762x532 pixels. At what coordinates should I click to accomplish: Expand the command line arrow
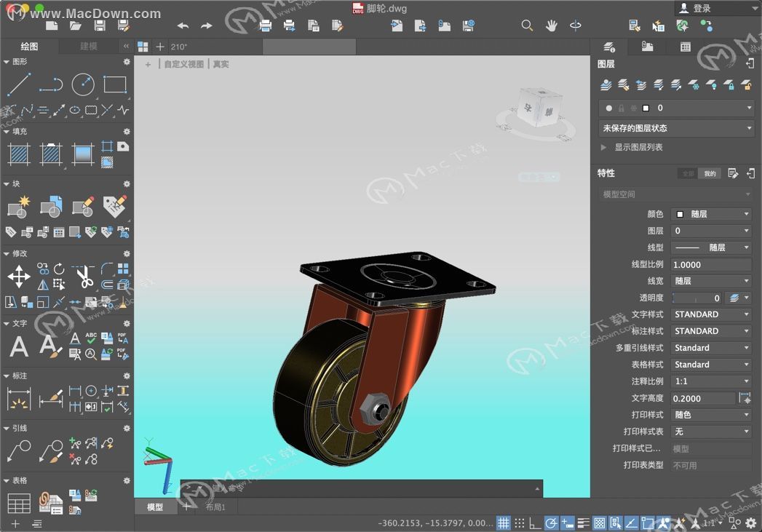(537, 489)
